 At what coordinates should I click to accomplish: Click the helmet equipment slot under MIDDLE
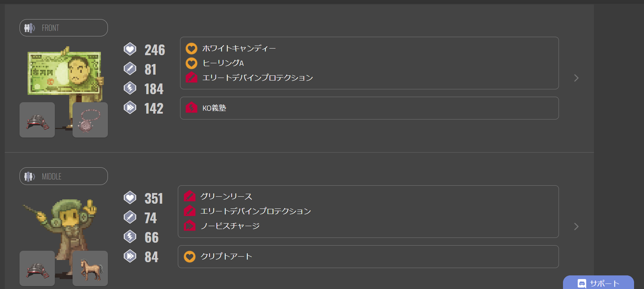[37, 268]
